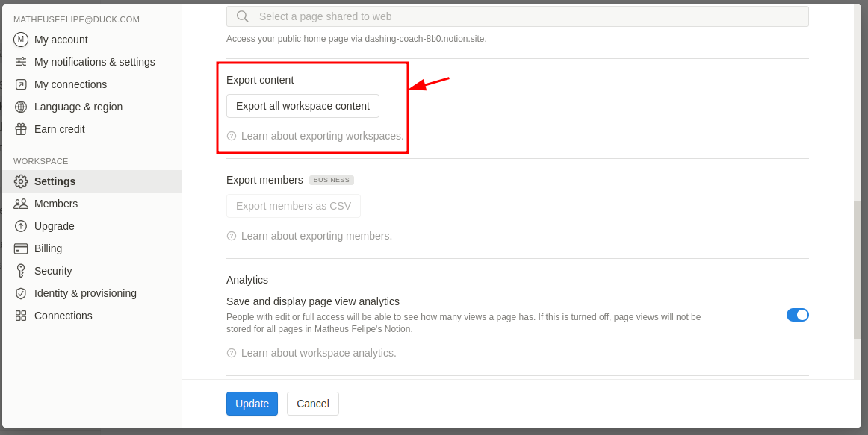
Task: Click the My connections arrow icon
Action: pos(20,84)
